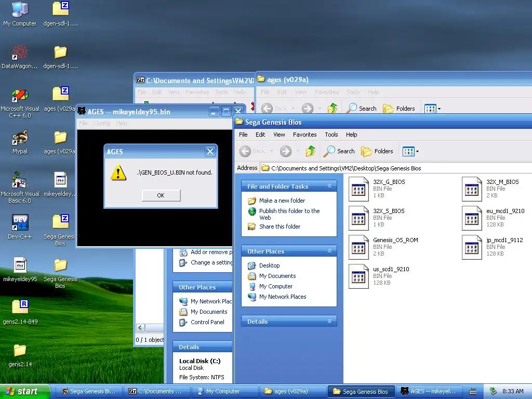Select gens2.14-849 archive on desktop
This screenshot has height=399, width=532.
pyautogui.click(x=20, y=312)
